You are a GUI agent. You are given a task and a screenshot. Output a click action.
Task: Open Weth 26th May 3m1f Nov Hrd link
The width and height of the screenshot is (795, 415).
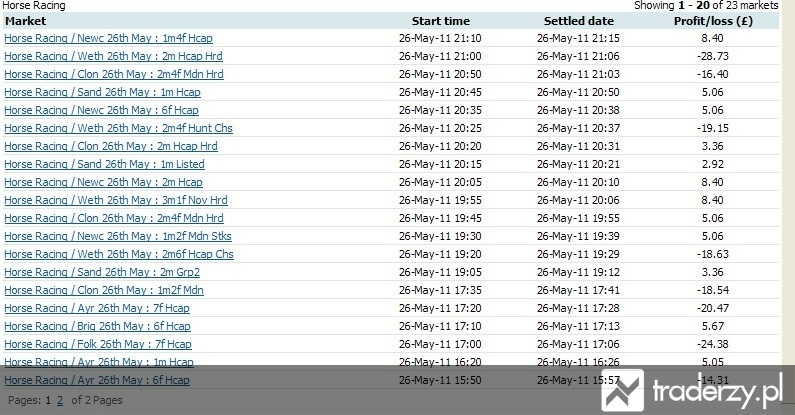tap(116, 200)
